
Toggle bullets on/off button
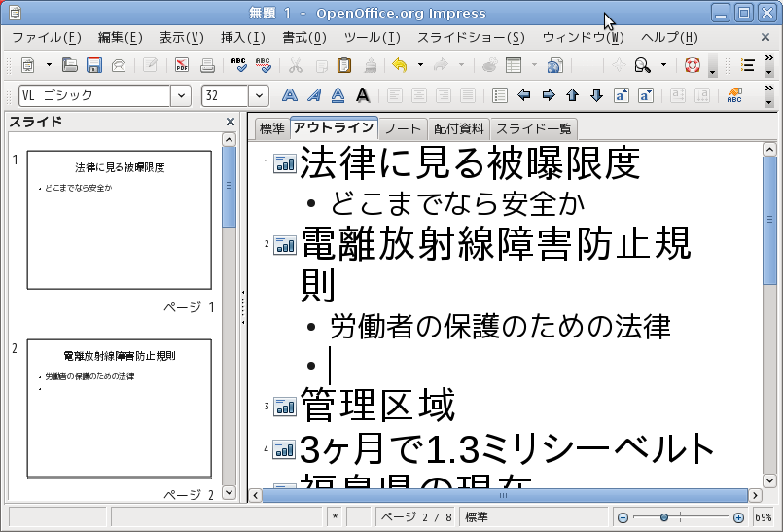pos(500,95)
